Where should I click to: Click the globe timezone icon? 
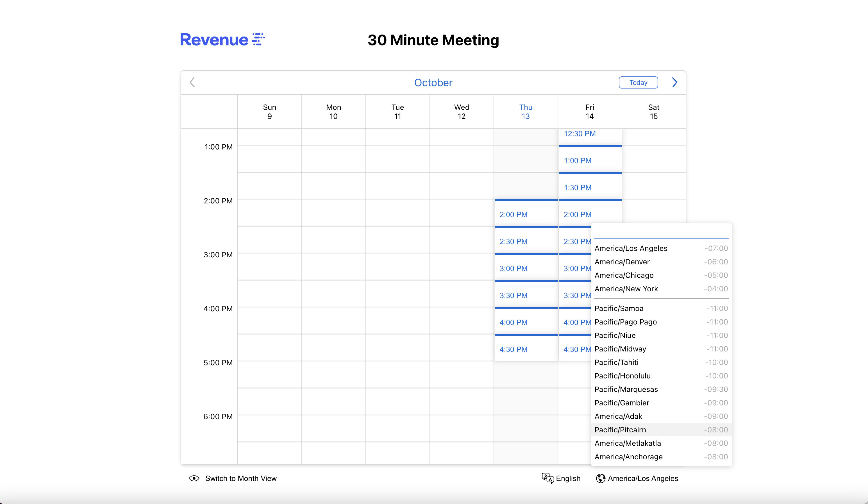point(600,478)
